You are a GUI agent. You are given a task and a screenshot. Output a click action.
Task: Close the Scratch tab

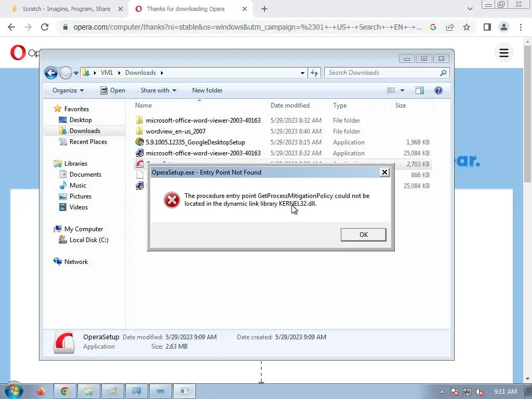click(121, 9)
